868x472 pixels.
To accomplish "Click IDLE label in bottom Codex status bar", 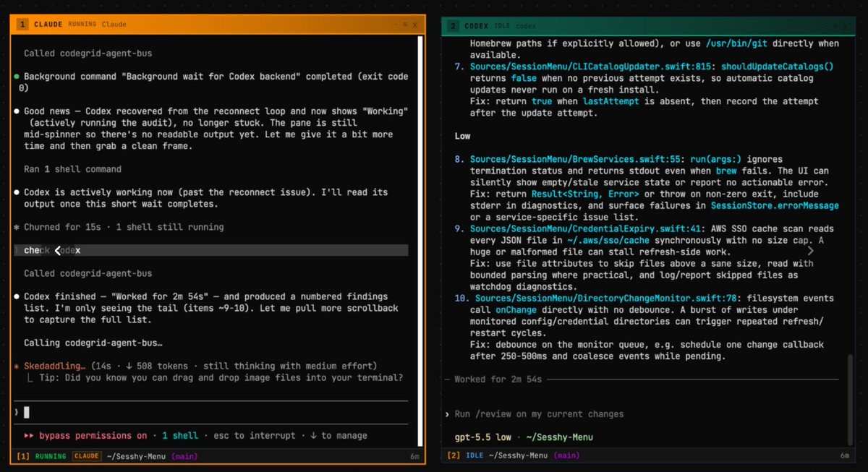I will point(475,455).
